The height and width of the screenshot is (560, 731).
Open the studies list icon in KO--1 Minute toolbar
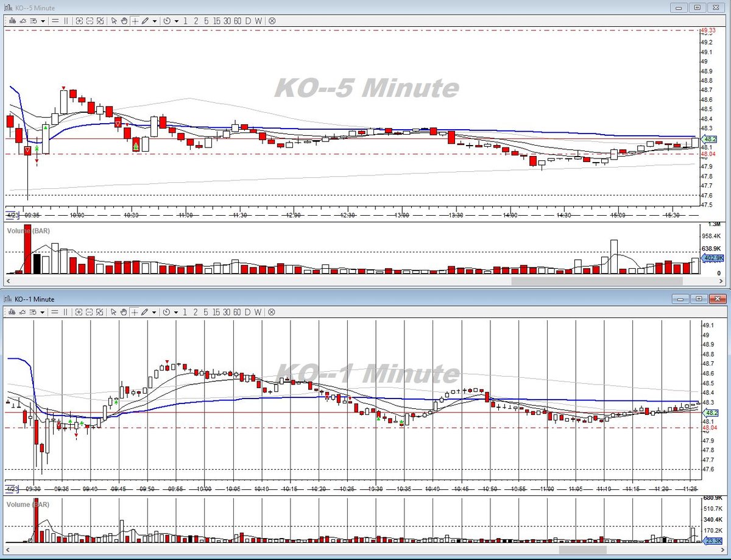coord(34,312)
